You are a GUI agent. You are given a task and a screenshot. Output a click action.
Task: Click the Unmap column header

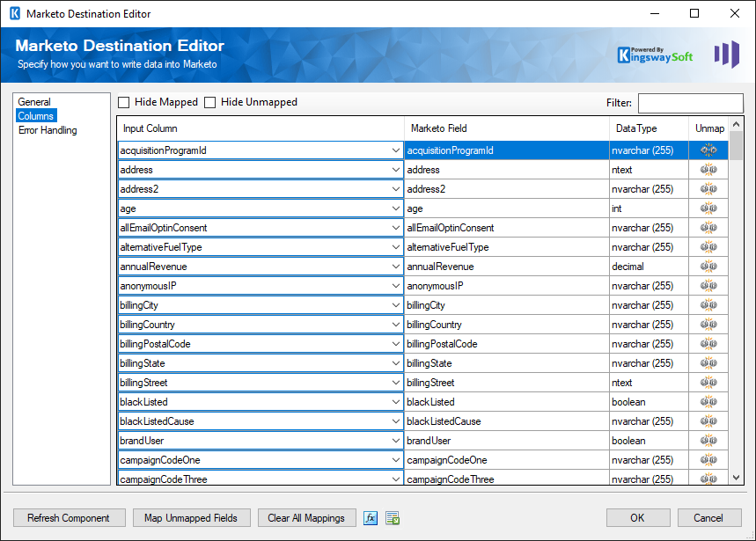click(x=708, y=128)
